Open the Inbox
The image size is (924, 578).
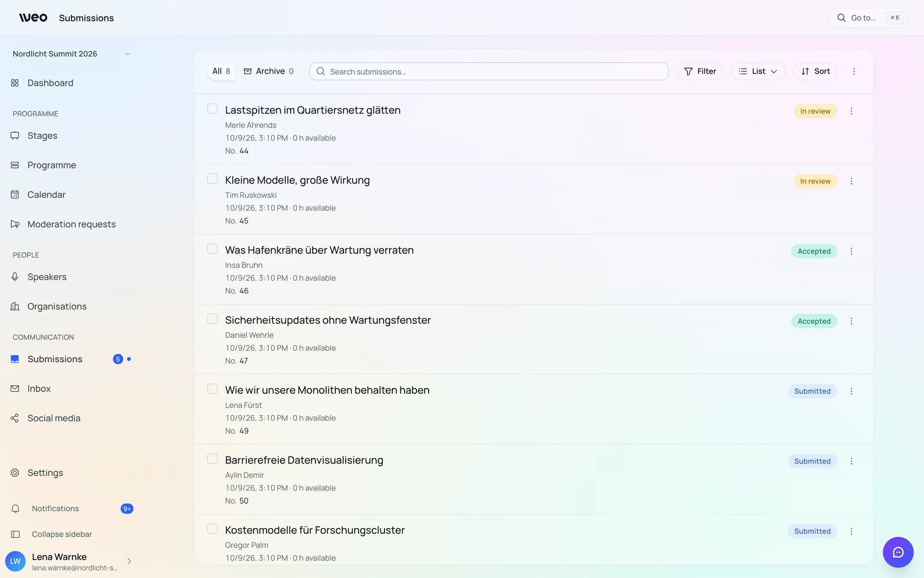tap(71, 388)
